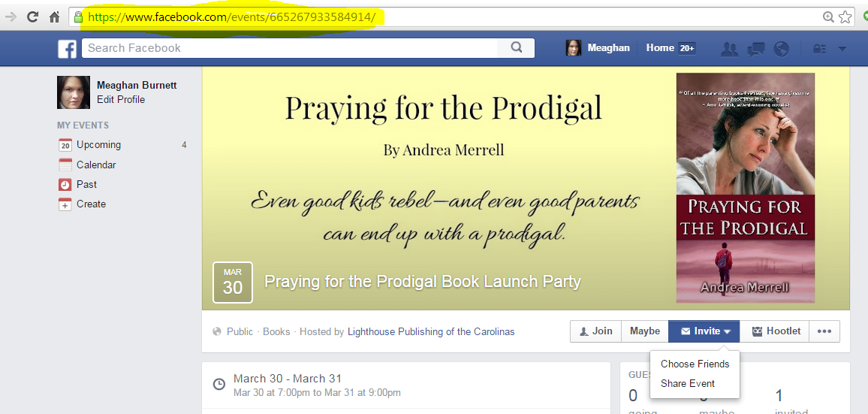
Task: Open Upcoming events in sidebar
Action: 98,145
